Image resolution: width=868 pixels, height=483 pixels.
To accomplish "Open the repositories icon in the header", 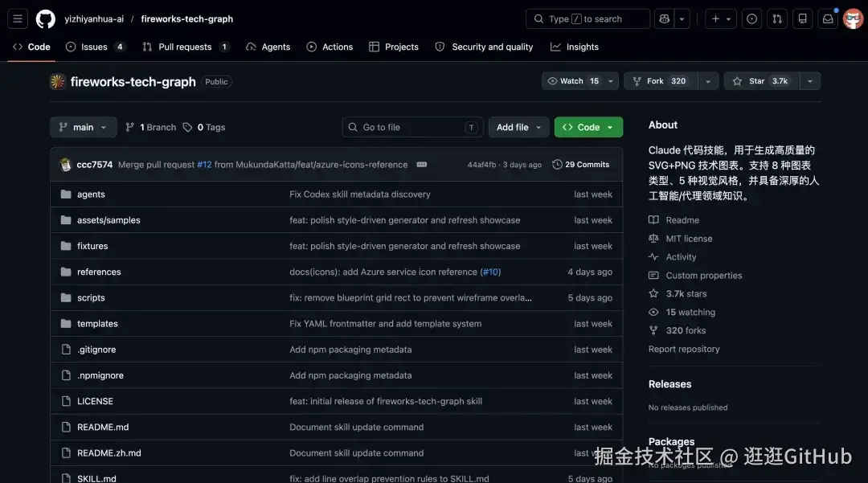I will coord(802,18).
